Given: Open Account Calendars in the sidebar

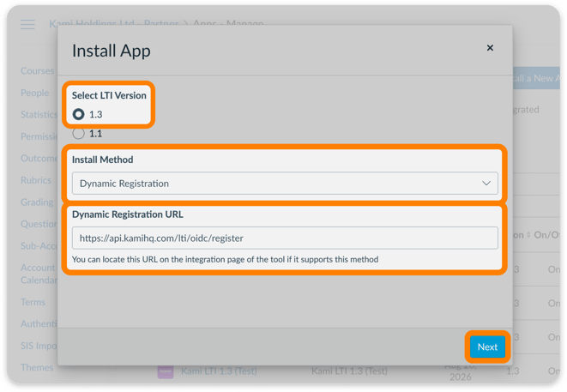Looking at the screenshot, I should coord(39,274).
